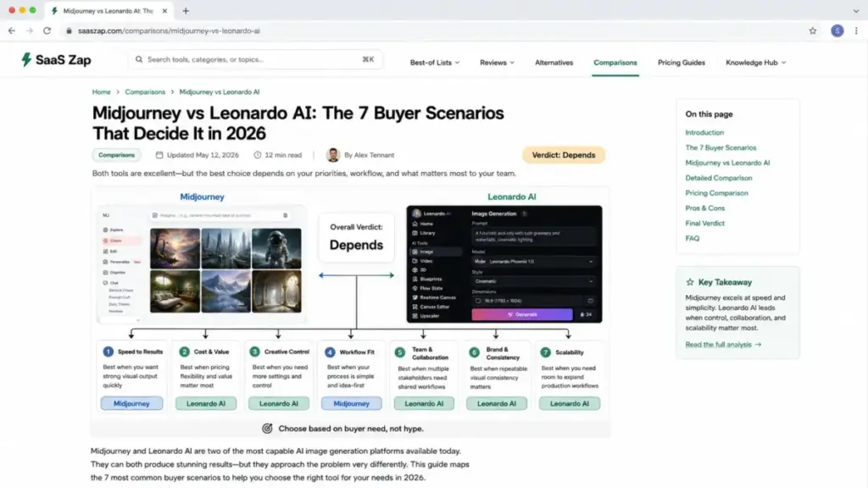
Task: Click the Comparisons breadcrumb link
Action: pos(145,91)
